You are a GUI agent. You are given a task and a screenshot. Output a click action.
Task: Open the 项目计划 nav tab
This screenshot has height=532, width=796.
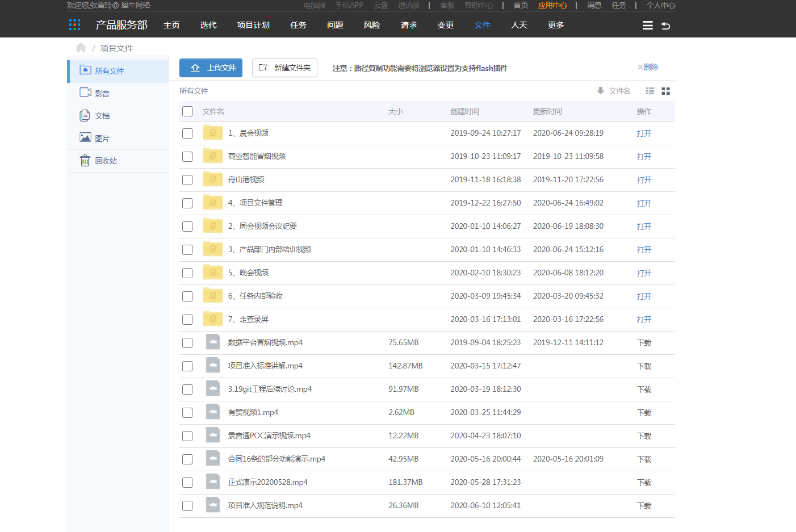click(x=253, y=25)
